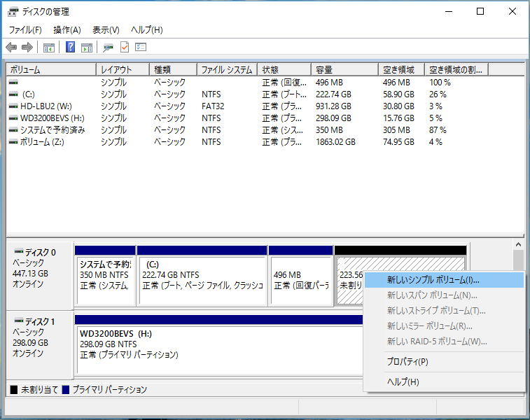Screen dimensions: 530x420
Task: Click the 74.95 GB free space cell
Action: tap(398, 142)
